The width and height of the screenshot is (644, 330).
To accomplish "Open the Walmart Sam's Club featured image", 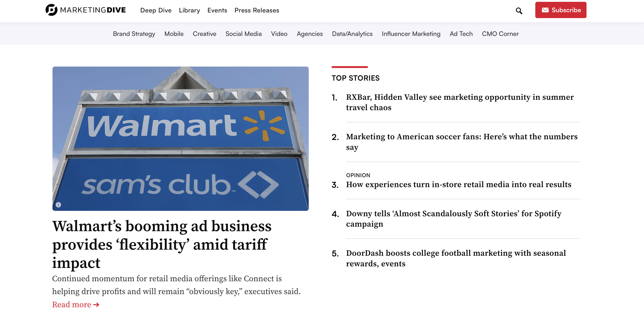I will (x=180, y=138).
